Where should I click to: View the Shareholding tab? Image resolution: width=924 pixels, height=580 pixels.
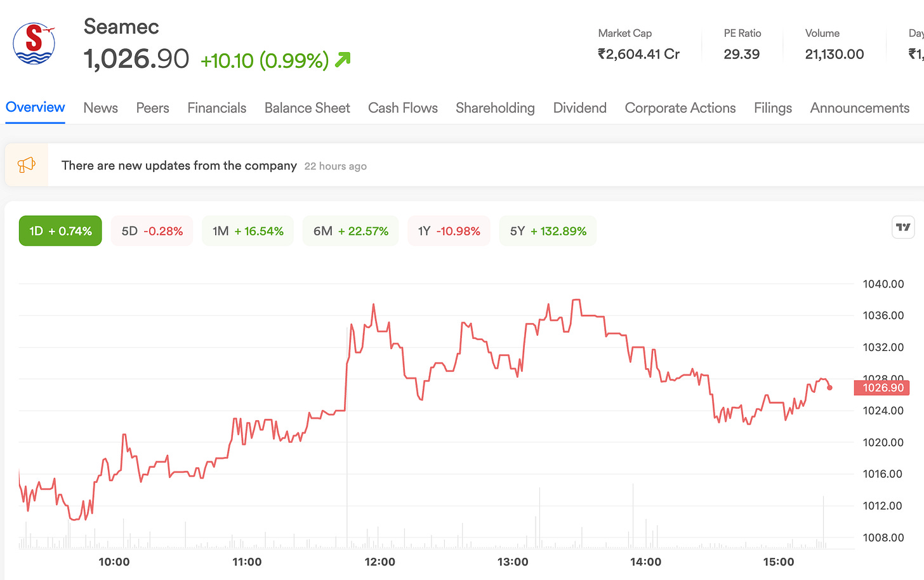[x=496, y=108]
